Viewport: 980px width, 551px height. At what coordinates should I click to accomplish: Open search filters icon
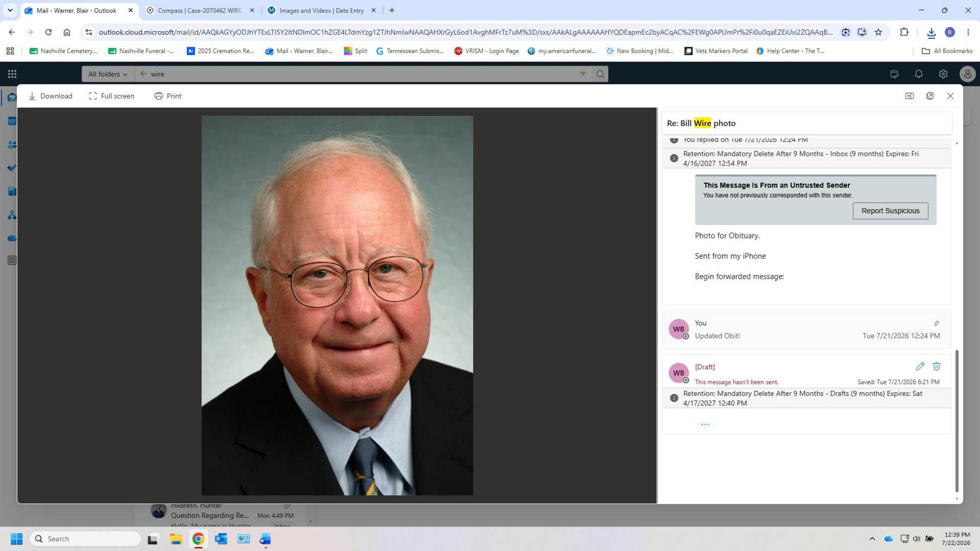coord(583,74)
